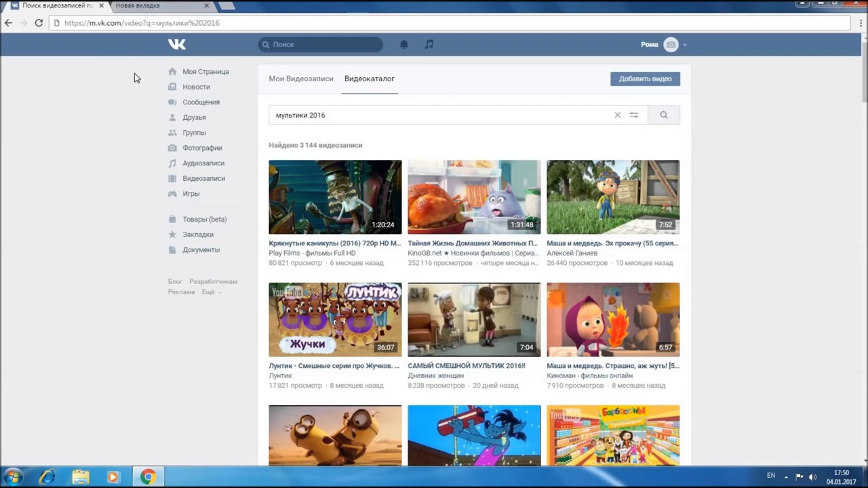Open the Товары (beta) link
868x488 pixels.
pos(205,220)
